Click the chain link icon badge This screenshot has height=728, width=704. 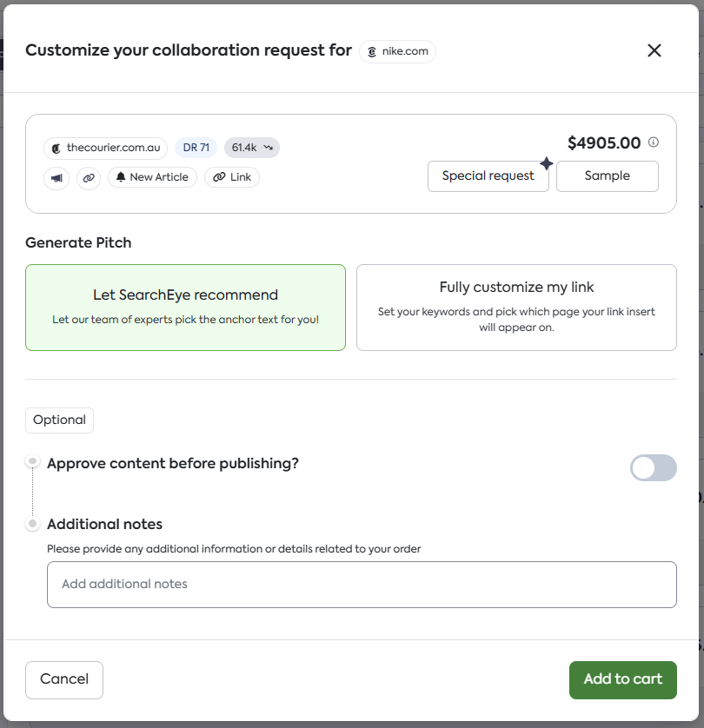pos(89,177)
